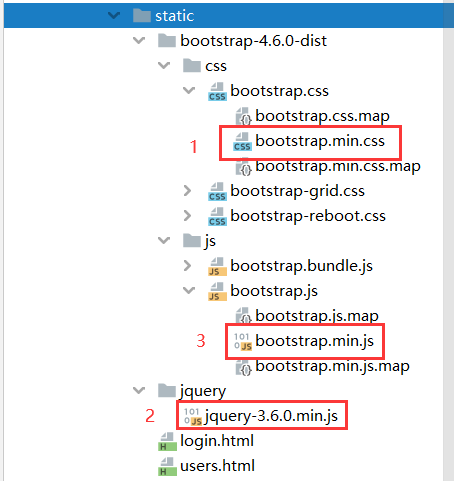Collapse the jquery folder chevron
Screen dimensions: 454x481
point(139,390)
